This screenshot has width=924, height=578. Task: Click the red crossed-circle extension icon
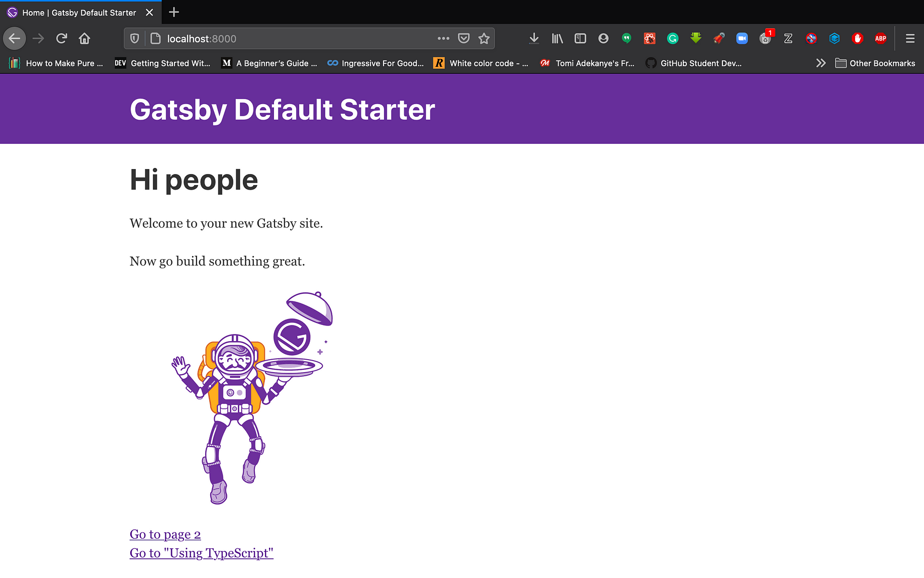pos(811,38)
